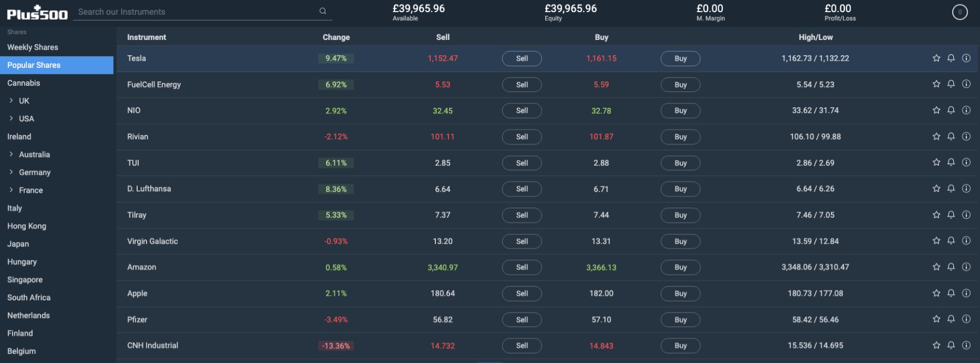Select the Singapore category

(25, 279)
